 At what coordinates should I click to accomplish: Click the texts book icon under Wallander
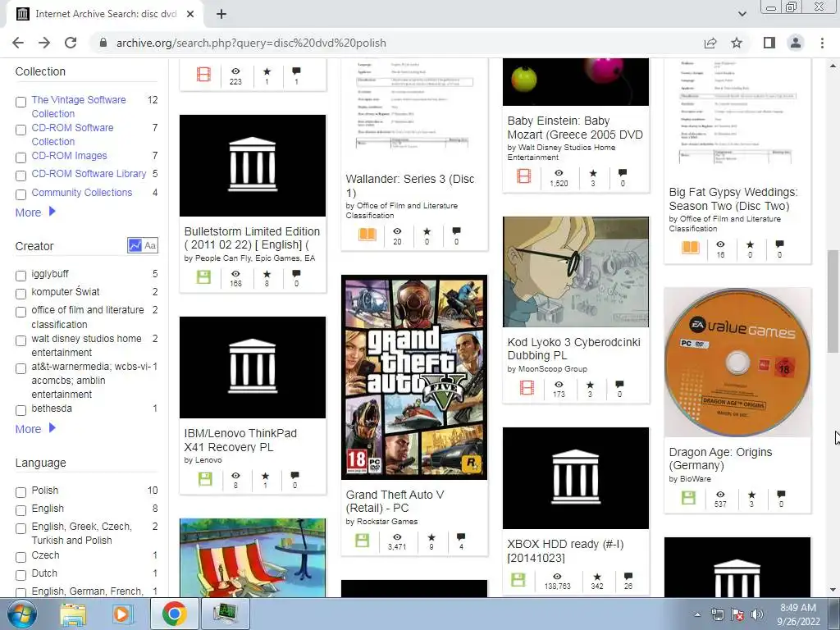367,235
